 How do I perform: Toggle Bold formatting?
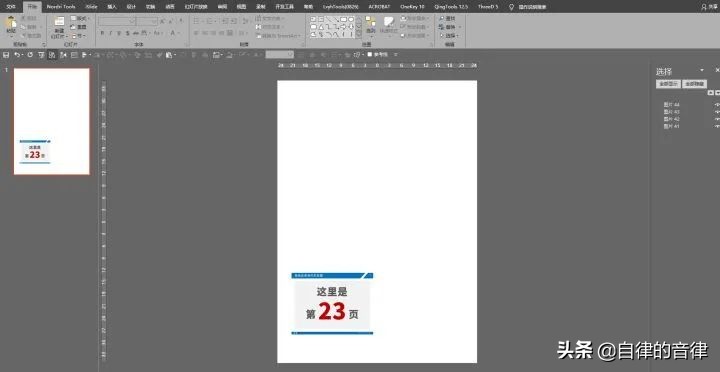pos(102,33)
